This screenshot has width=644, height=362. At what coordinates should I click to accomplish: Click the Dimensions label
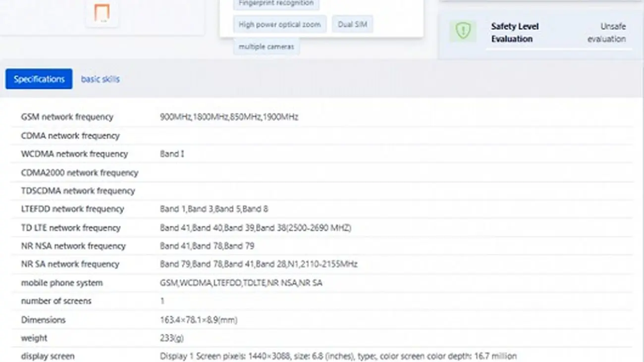pyautogui.click(x=43, y=320)
